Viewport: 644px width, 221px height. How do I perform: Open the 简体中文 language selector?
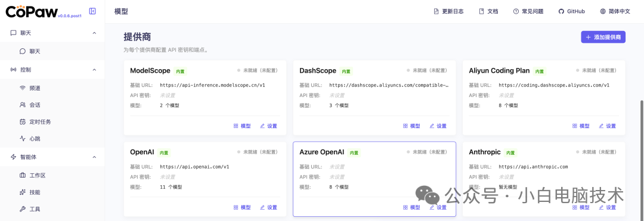click(x=615, y=11)
